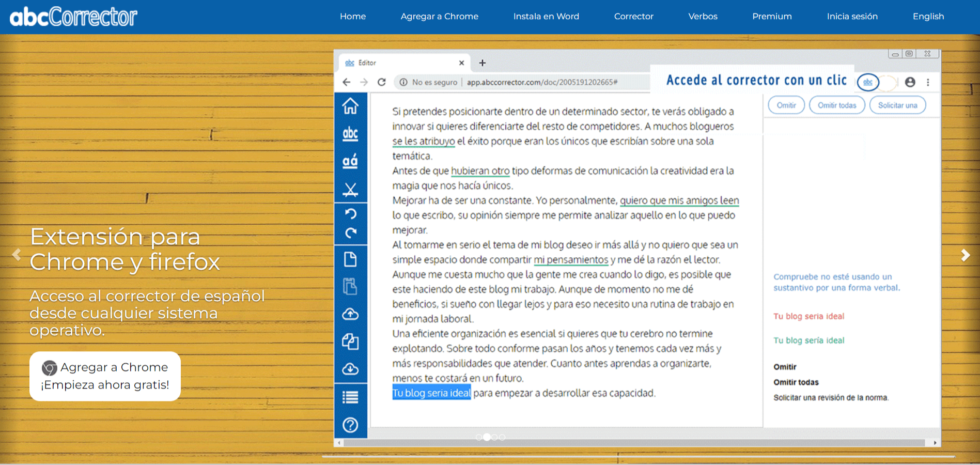Click the home icon in editor sidebar
The image size is (980, 465).
(x=350, y=106)
